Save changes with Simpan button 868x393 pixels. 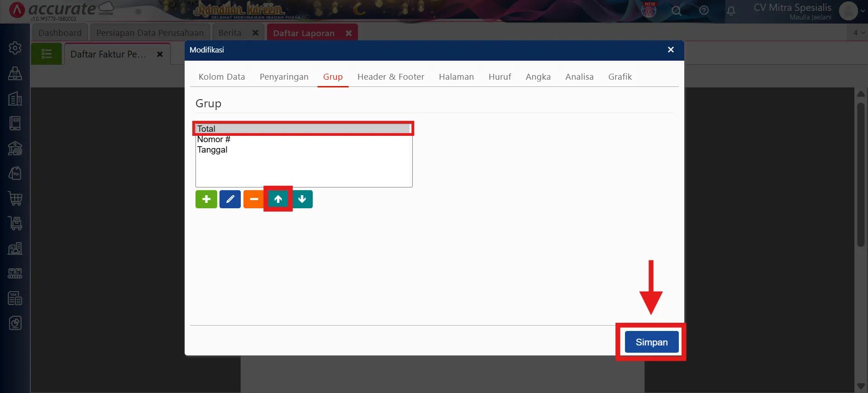[651, 342]
